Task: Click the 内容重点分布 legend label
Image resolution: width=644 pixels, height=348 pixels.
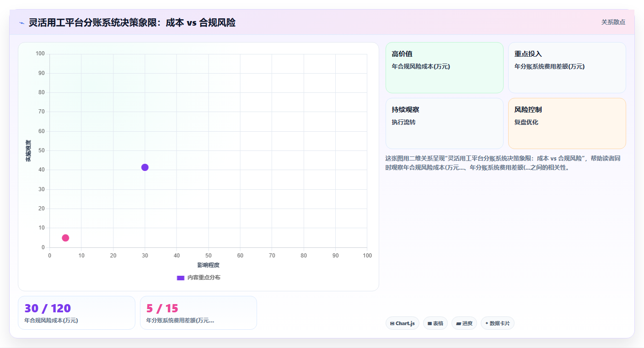Action: point(204,278)
